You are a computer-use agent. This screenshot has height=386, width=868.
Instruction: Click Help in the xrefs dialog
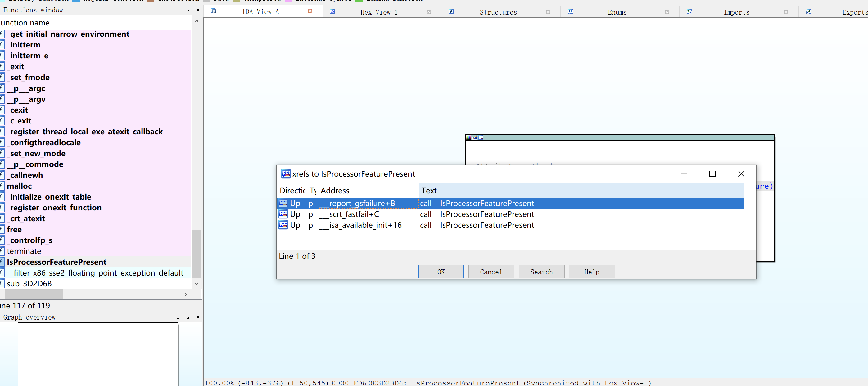[x=592, y=272]
